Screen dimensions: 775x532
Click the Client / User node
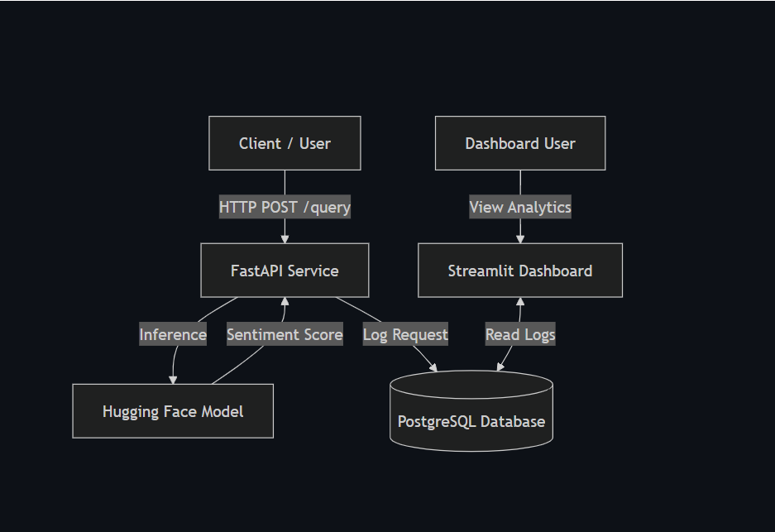[285, 142]
